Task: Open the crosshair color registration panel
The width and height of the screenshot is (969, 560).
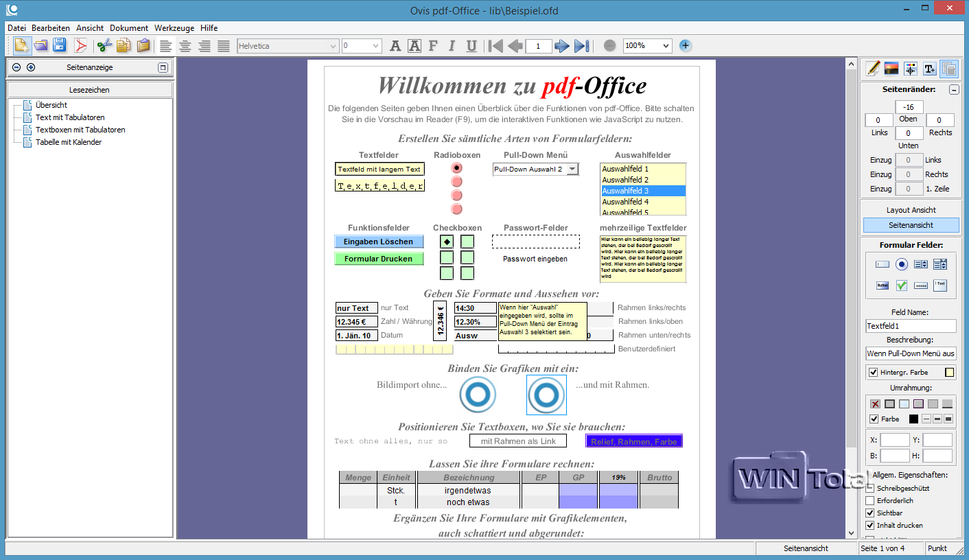Action: (x=911, y=68)
